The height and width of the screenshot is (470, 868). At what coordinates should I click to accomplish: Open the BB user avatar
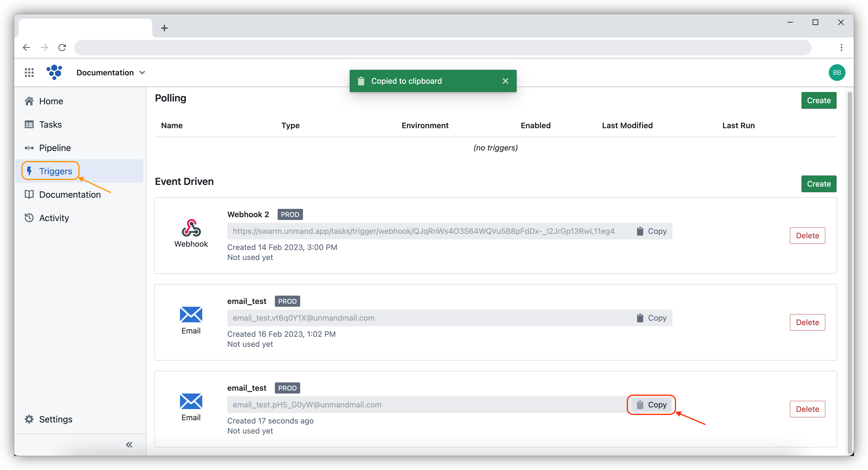pyautogui.click(x=837, y=72)
